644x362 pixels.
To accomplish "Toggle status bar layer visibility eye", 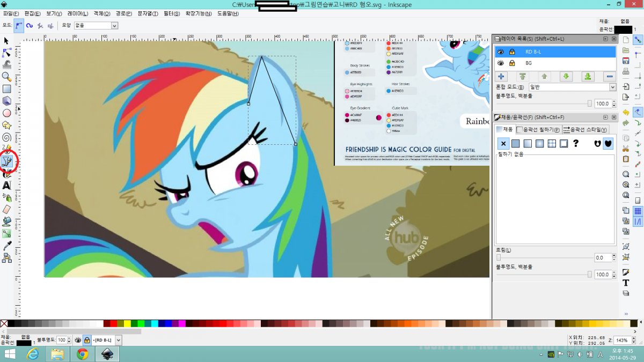I will pyautogui.click(x=78, y=340).
